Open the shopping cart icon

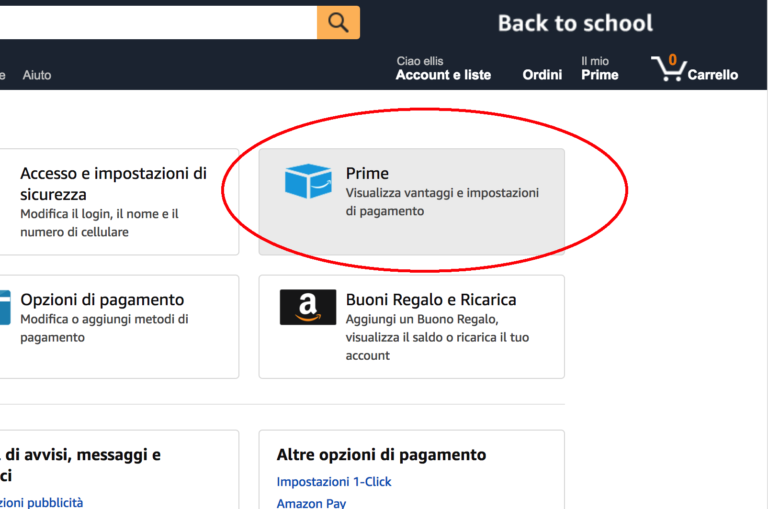pos(667,69)
